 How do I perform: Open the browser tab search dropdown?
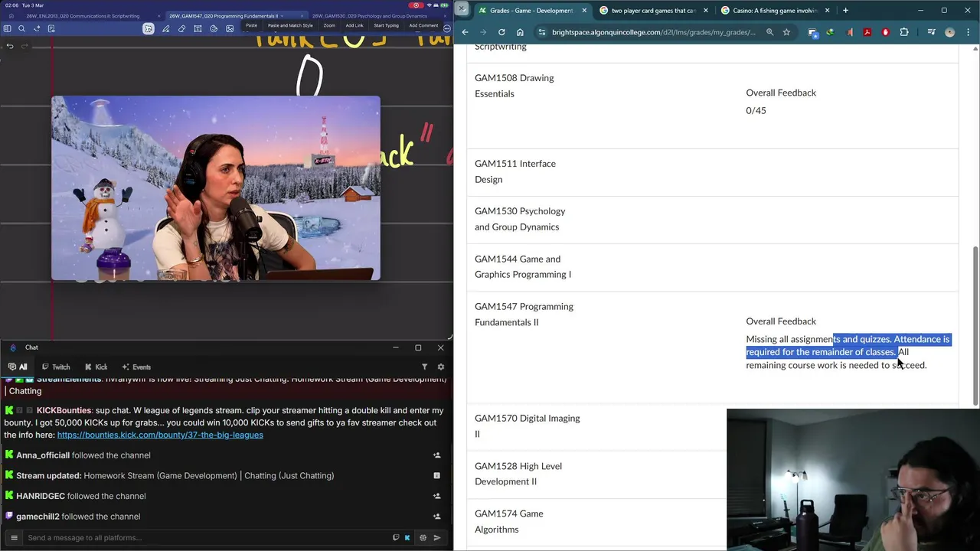462,8
